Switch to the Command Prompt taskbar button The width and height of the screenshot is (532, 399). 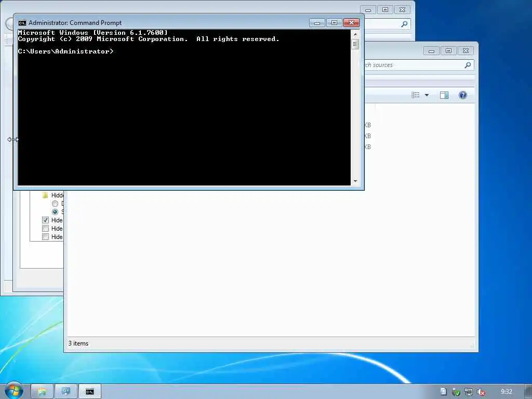click(89, 392)
